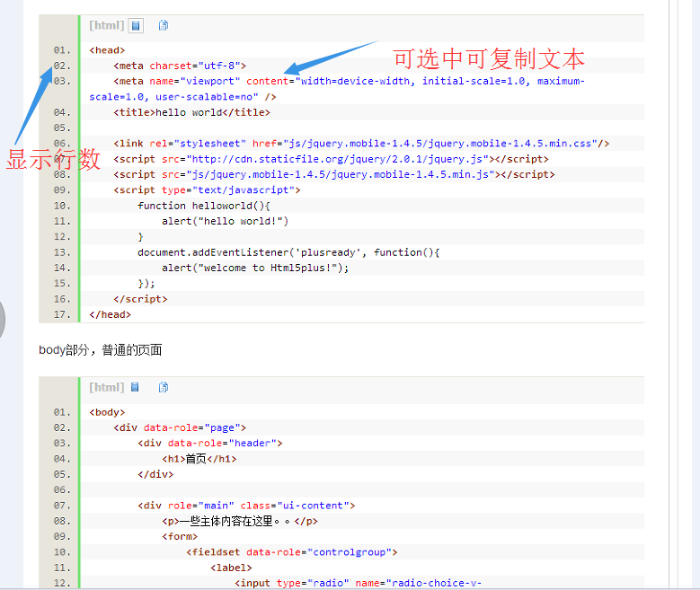Click the [html] label above <body> code

pos(107,387)
